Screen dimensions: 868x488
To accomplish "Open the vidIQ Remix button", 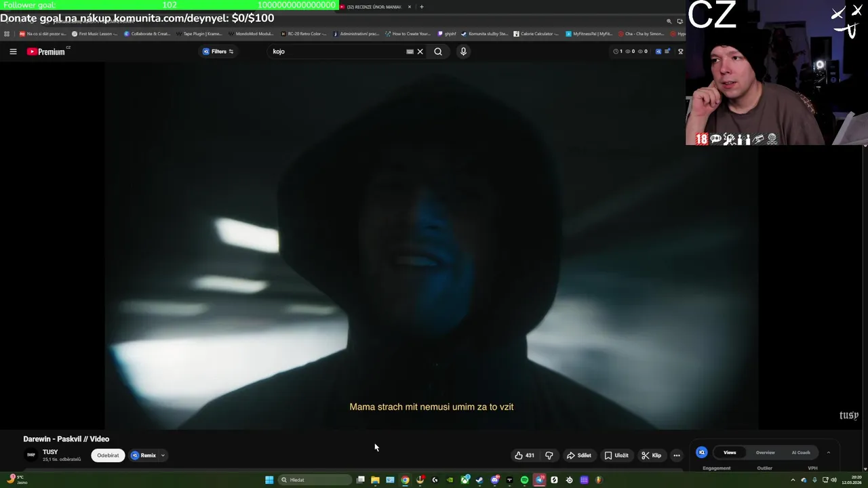I will pyautogui.click(x=144, y=455).
